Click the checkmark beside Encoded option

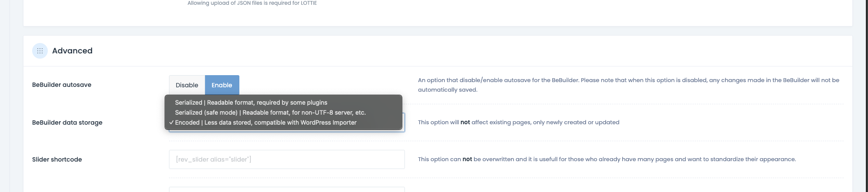pos(172,123)
